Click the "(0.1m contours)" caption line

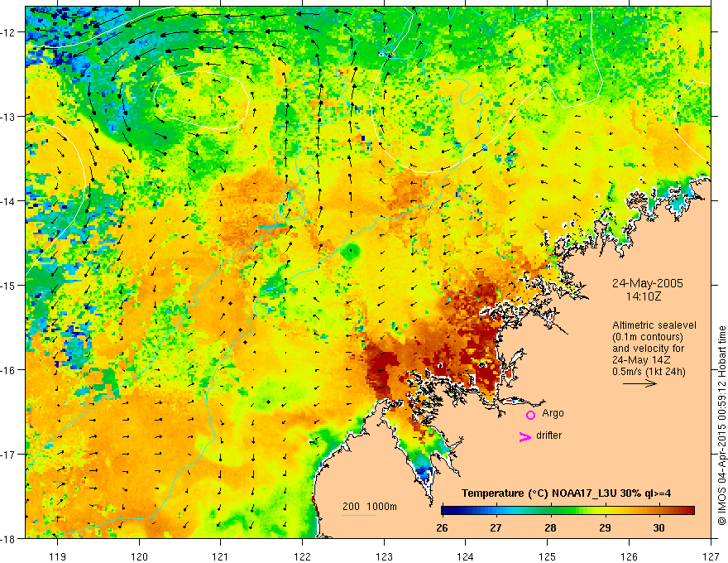click(648, 337)
